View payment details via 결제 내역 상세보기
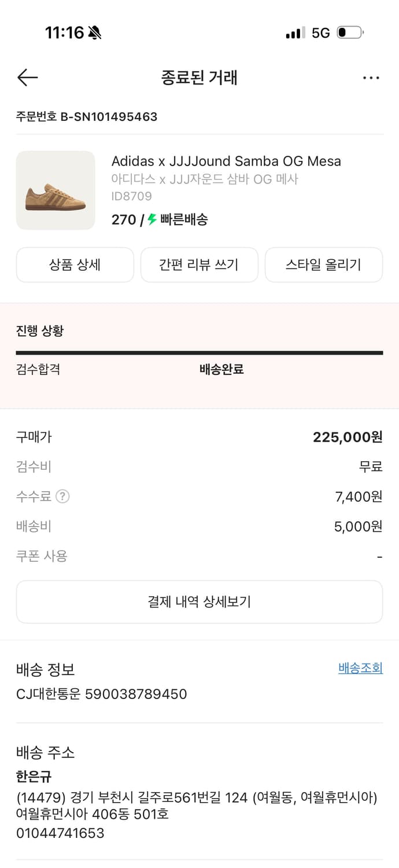399x868 pixels. (x=199, y=601)
